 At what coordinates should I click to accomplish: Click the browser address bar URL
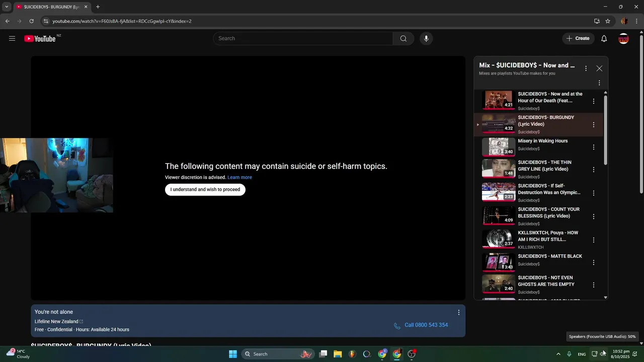point(122,21)
